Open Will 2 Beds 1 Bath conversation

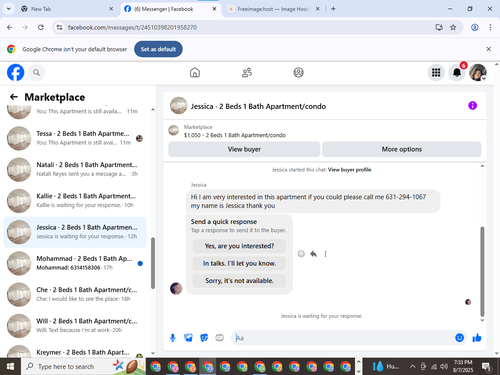[75, 326]
